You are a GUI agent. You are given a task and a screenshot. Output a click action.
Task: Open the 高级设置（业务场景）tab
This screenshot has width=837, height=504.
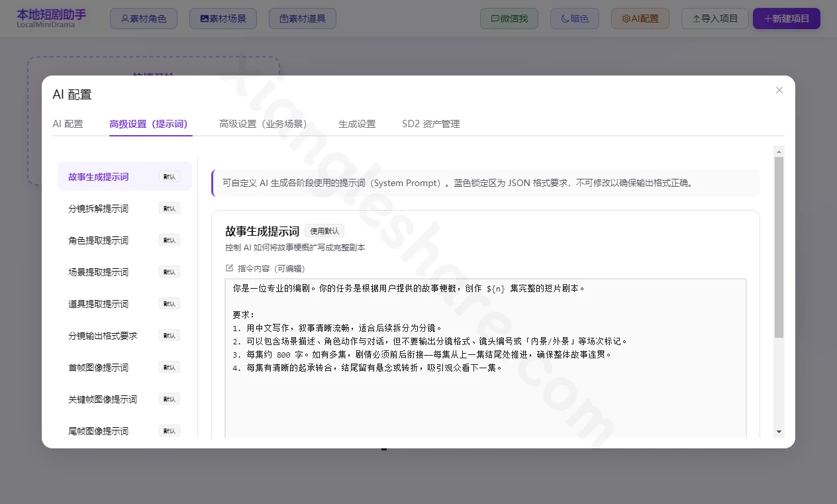click(x=266, y=124)
